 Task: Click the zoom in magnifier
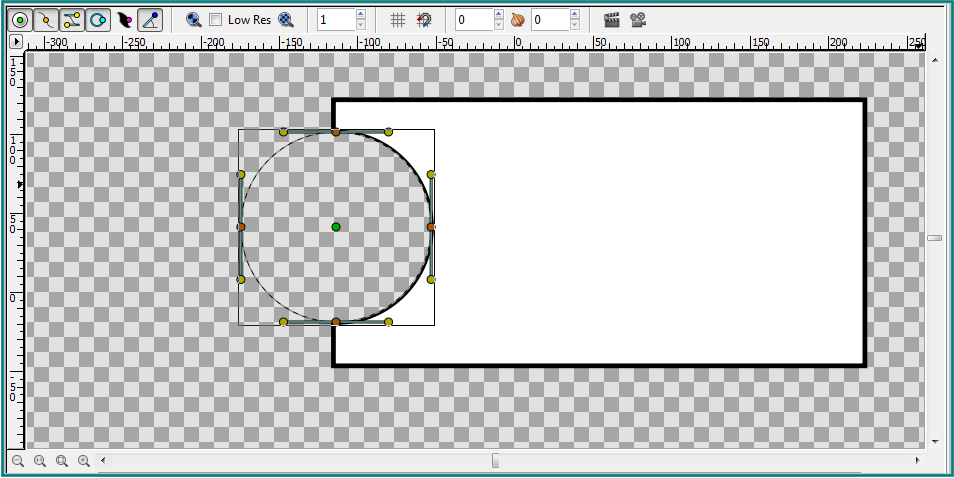click(x=84, y=461)
